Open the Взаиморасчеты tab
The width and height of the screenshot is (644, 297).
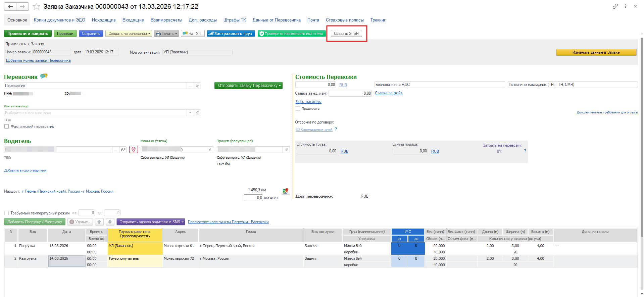(x=166, y=20)
